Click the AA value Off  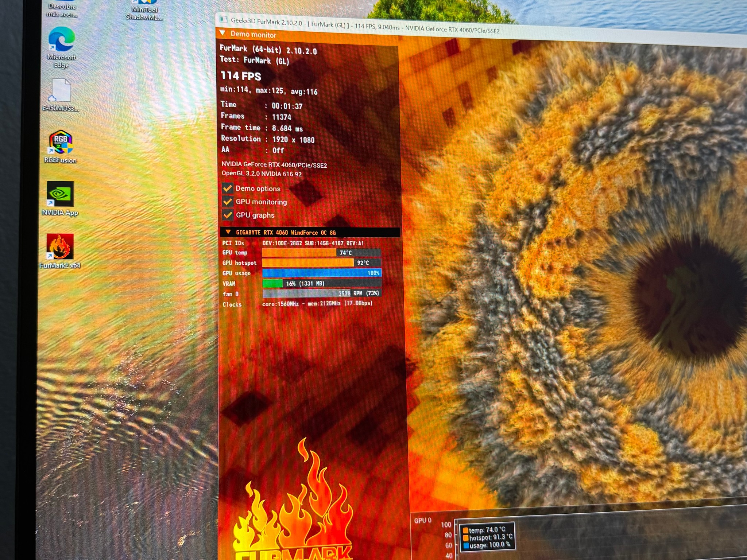(278, 150)
